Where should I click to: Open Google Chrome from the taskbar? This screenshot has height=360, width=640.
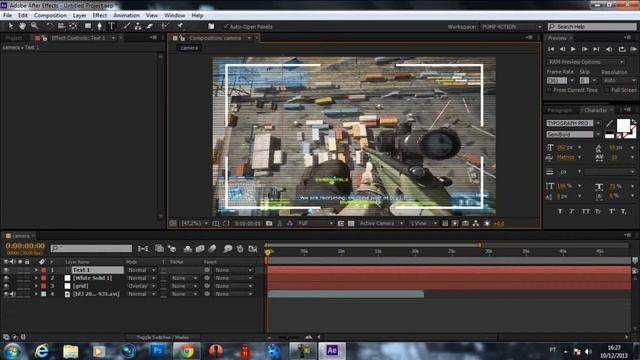(187, 351)
